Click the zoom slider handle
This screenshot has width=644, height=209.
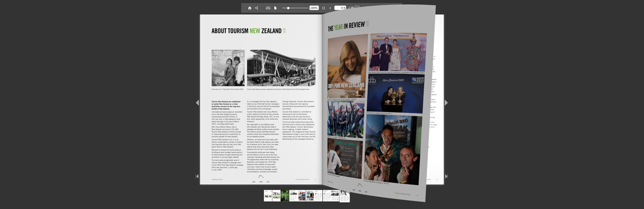tap(288, 8)
